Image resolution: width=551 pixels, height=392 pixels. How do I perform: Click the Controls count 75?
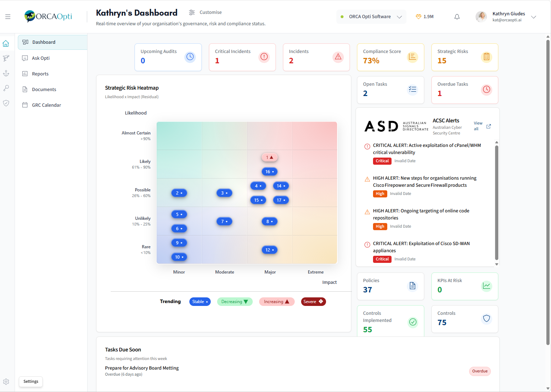coord(442,323)
